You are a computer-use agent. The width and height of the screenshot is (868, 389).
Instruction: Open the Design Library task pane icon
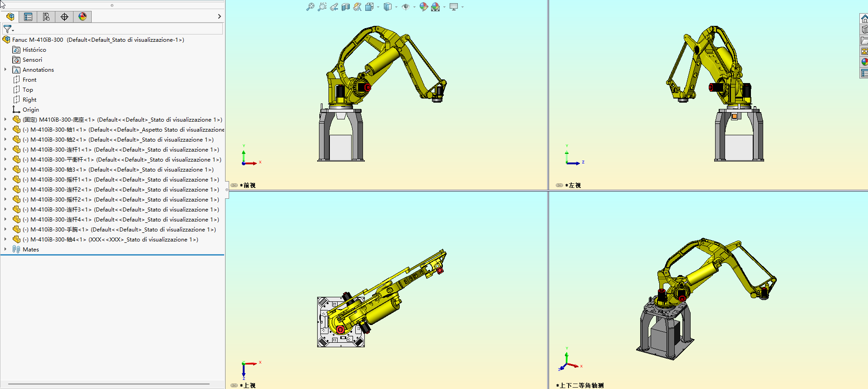click(864, 30)
